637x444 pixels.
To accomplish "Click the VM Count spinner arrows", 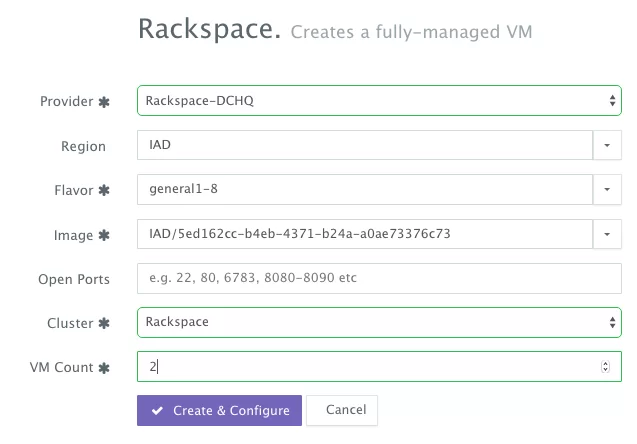I will click(x=605, y=366).
